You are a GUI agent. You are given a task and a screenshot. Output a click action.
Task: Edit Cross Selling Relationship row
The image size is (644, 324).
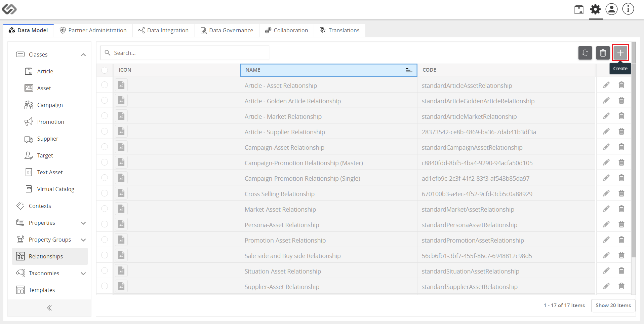click(x=606, y=193)
